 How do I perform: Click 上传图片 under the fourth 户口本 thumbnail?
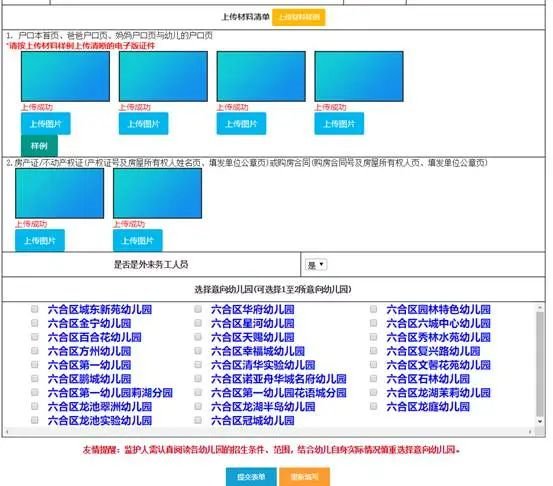tap(339, 124)
